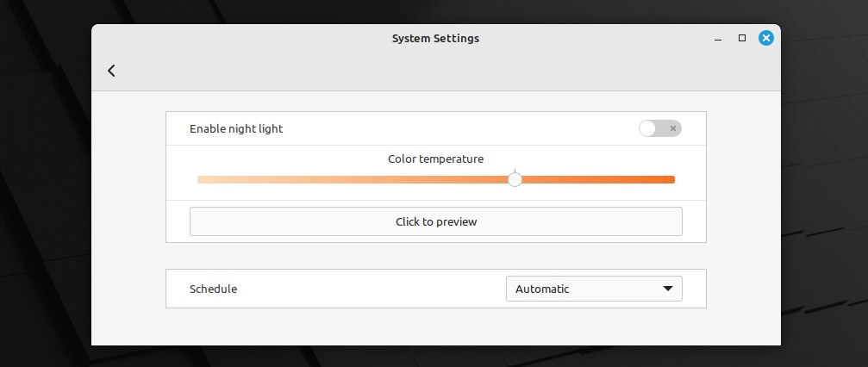This screenshot has width=868, height=367.
Task: Click the 'Automatic' text in the Schedule selector
Action: (x=542, y=289)
